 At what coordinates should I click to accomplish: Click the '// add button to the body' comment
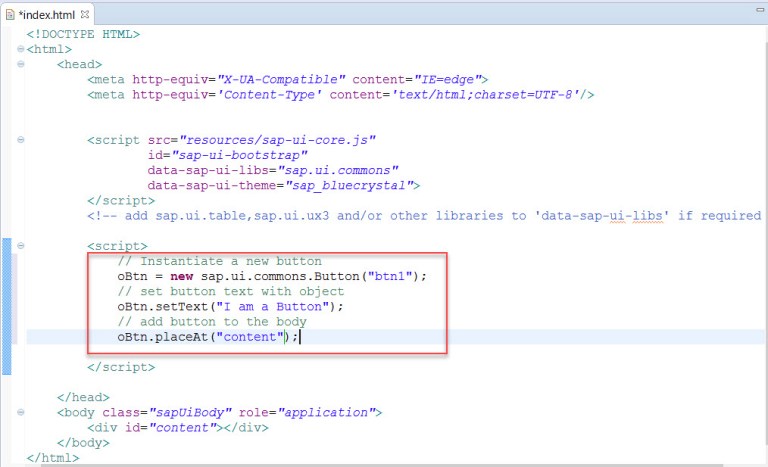212,322
